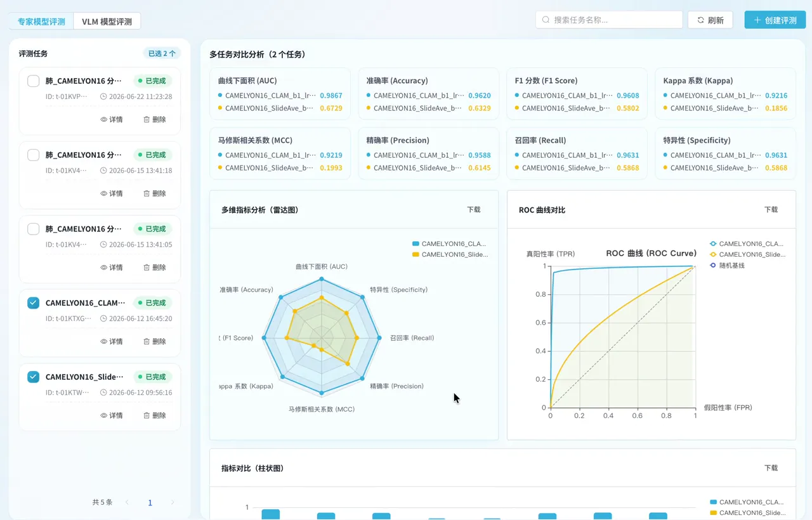Go to the next page of tasks
The width and height of the screenshot is (812, 520).
tap(173, 502)
